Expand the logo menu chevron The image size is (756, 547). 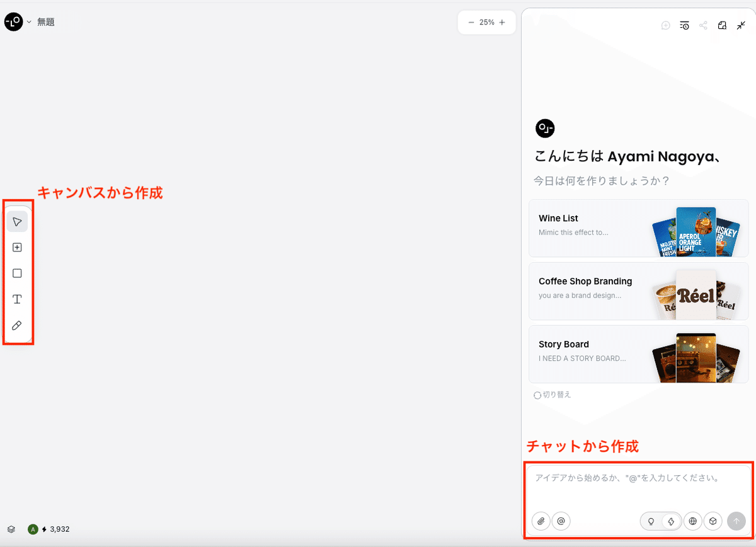[x=29, y=22]
